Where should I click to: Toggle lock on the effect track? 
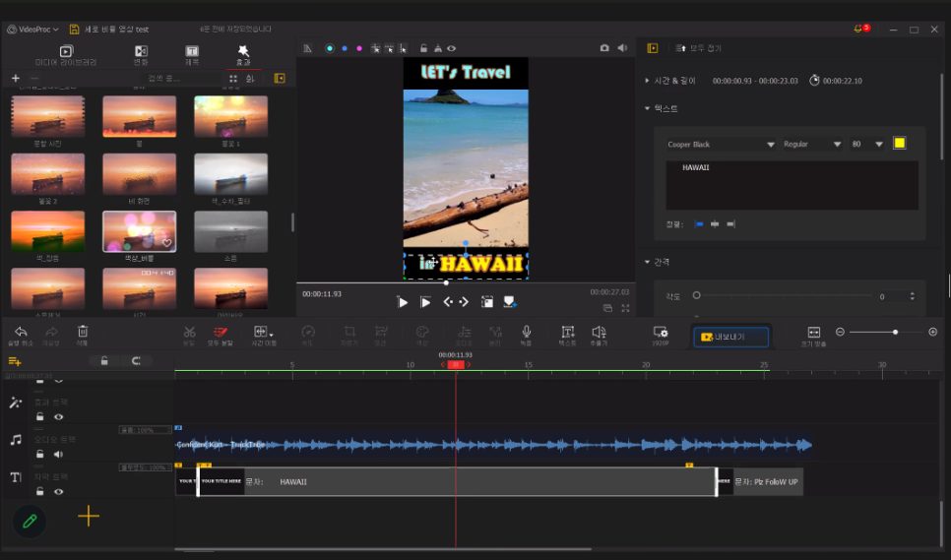[x=40, y=417]
